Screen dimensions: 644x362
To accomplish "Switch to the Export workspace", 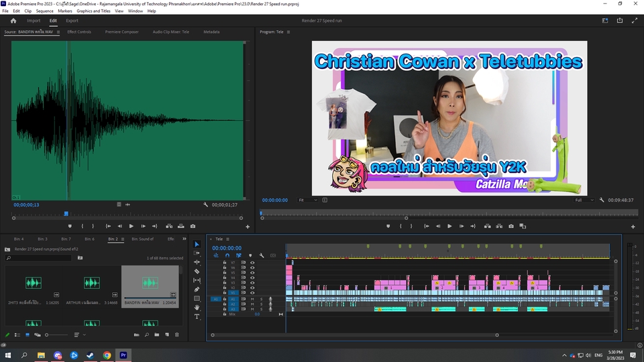I will coord(72,21).
